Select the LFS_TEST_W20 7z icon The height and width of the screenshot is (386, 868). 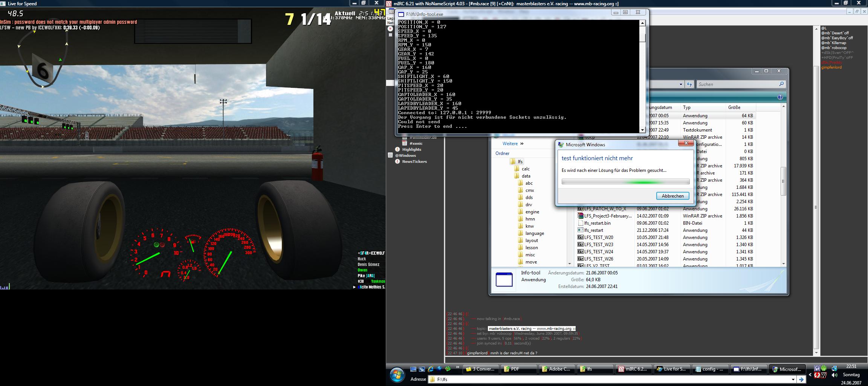coord(581,237)
